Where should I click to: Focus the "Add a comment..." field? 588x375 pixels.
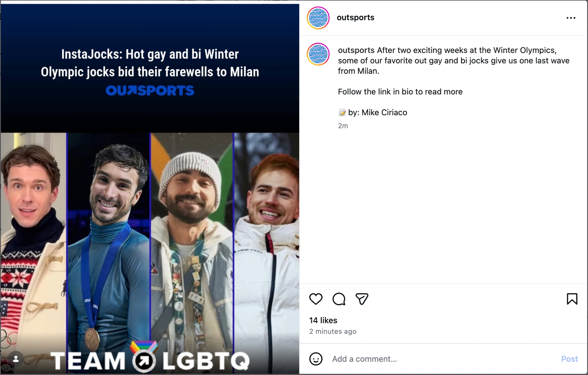tap(441, 359)
